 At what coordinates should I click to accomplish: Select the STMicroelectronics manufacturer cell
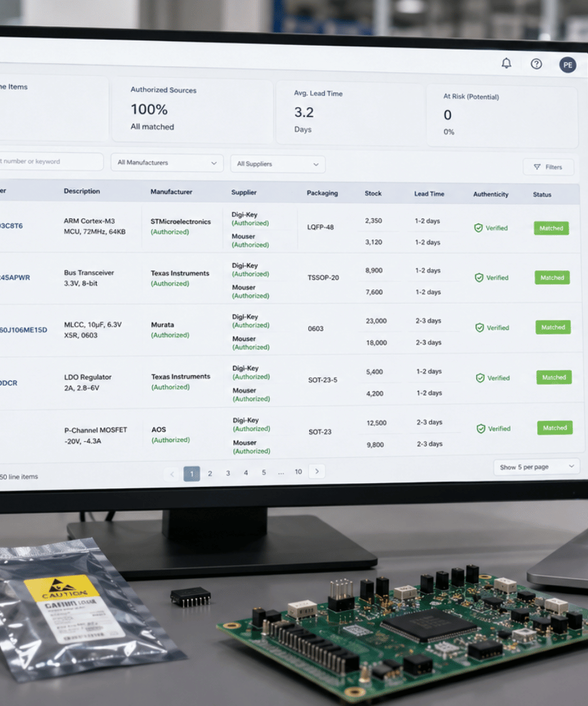pyautogui.click(x=180, y=226)
